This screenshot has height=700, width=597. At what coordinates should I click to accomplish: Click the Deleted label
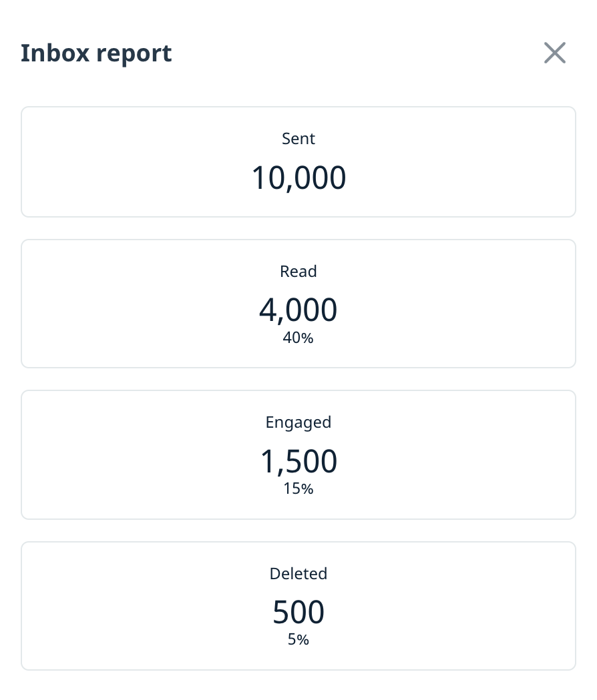click(298, 573)
